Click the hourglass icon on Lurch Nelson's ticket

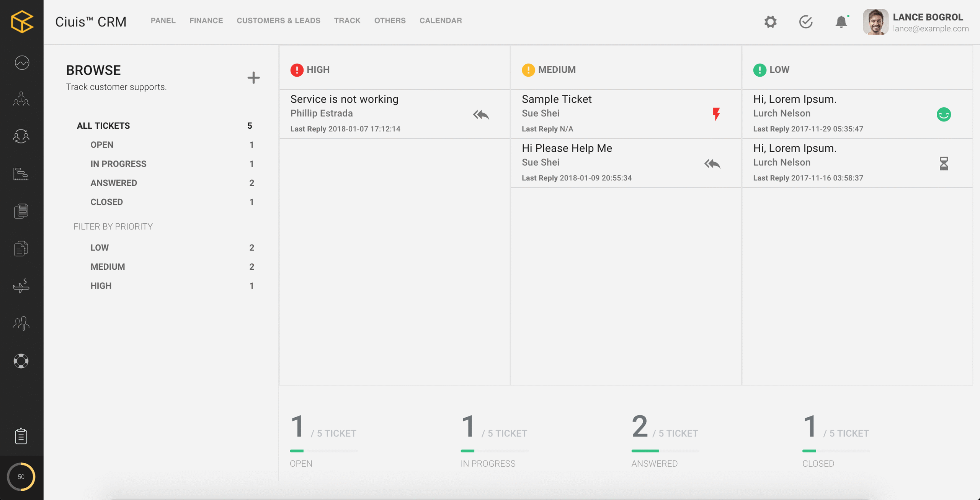(x=943, y=164)
